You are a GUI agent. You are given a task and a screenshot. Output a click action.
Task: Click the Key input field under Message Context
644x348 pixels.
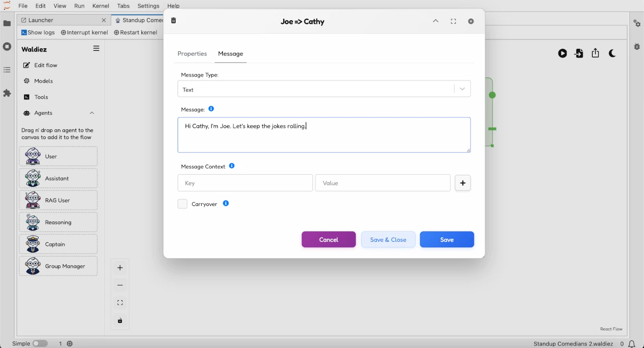(x=245, y=183)
